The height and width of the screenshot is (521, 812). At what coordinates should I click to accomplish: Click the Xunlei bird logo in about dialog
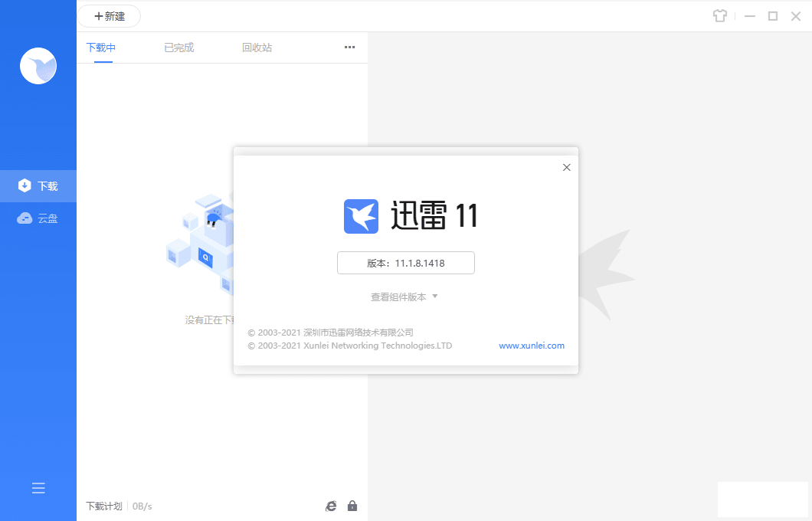tap(361, 217)
